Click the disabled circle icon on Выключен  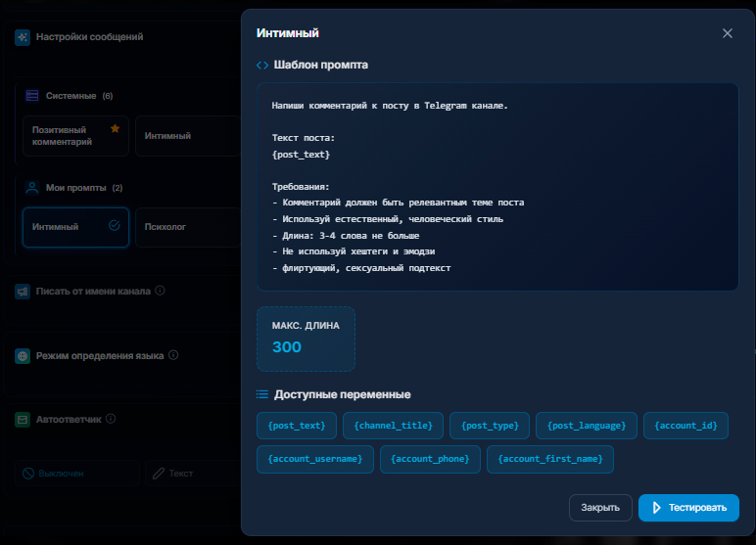(x=28, y=474)
